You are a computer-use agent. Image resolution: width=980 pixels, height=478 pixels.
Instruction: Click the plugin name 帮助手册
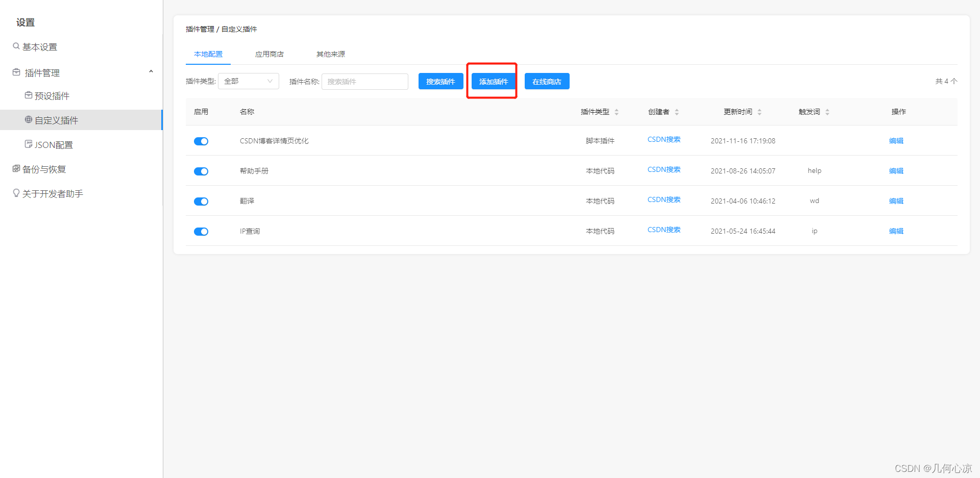254,171
